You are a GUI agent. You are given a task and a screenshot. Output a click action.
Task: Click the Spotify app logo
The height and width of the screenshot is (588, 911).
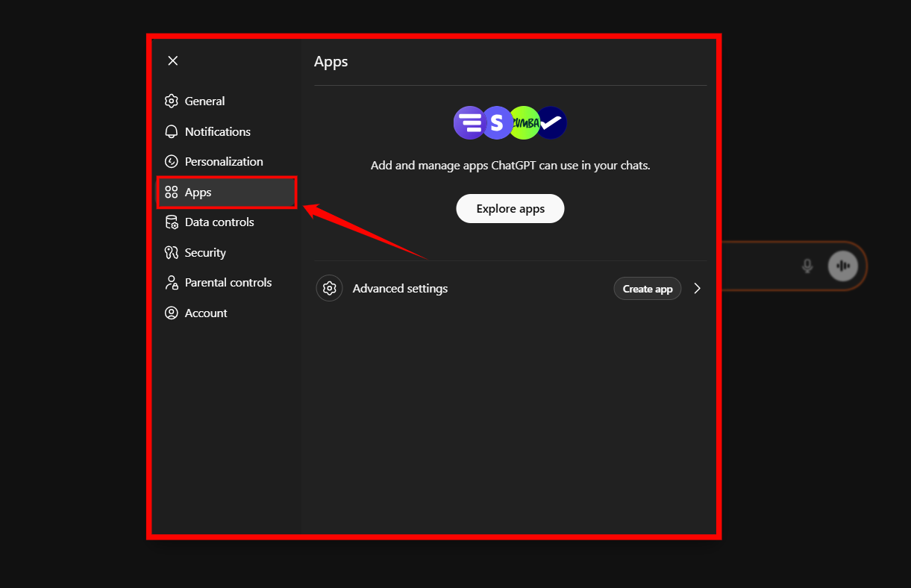[x=497, y=122]
